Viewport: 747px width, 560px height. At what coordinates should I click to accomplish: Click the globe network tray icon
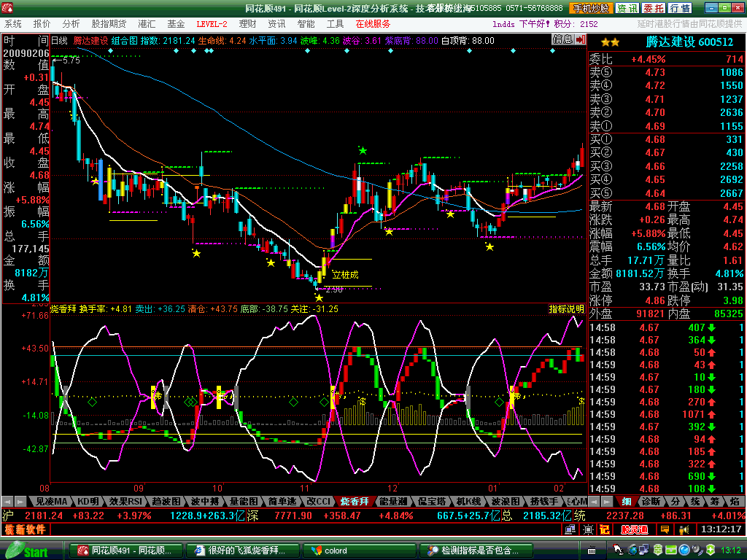click(x=632, y=551)
